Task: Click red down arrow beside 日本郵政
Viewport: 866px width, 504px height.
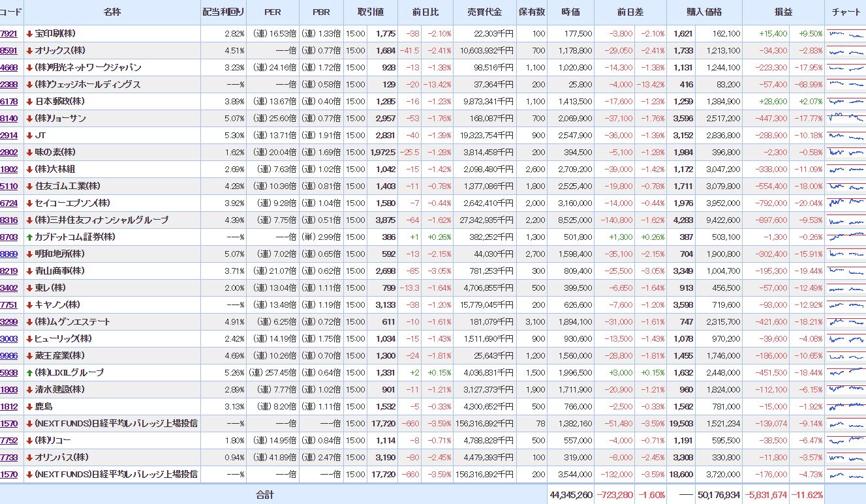Action: 29,101
